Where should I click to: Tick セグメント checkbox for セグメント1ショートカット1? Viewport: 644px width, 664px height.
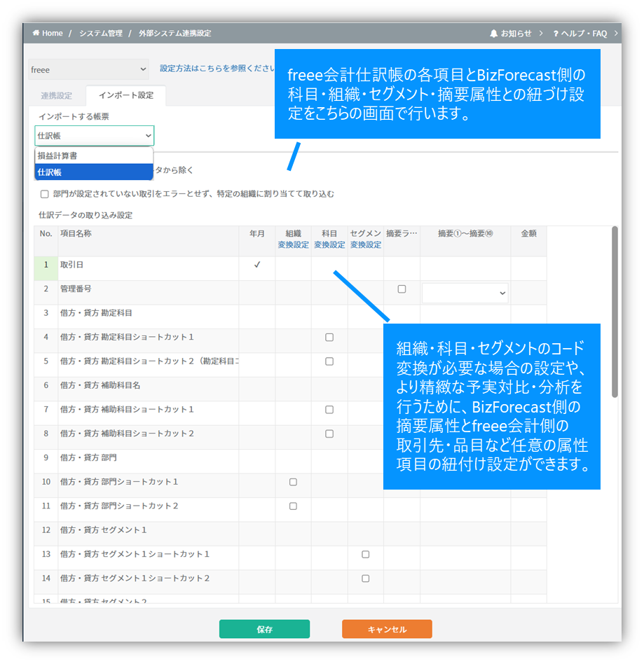coord(365,554)
